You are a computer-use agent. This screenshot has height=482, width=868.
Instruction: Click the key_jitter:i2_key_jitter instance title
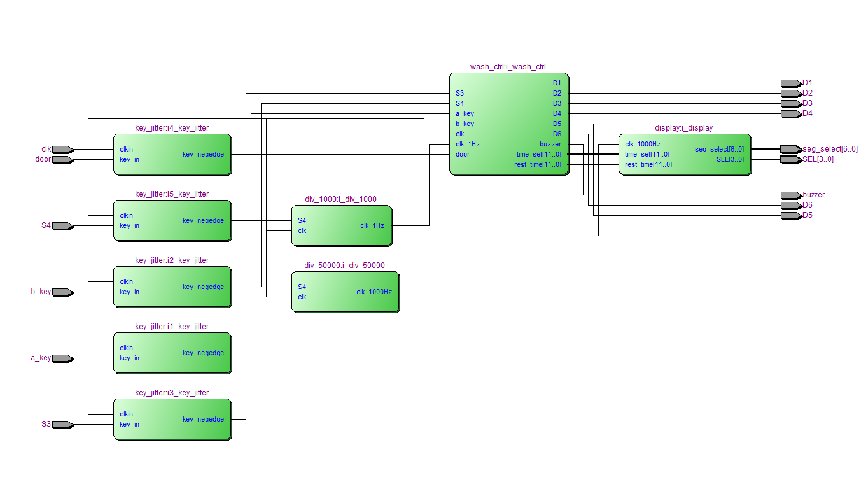pyautogui.click(x=172, y=260)
